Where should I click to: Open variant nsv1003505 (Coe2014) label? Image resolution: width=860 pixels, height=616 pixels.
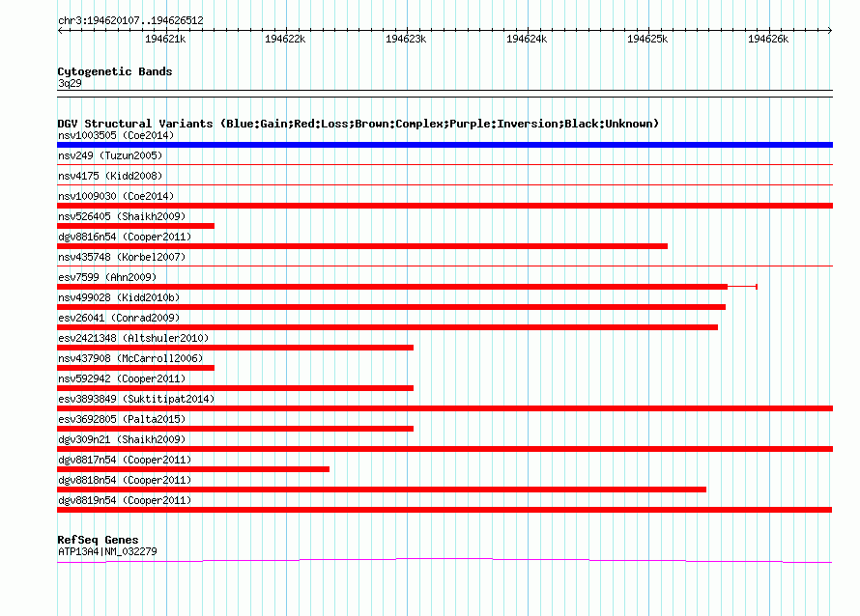click(116, 135)
